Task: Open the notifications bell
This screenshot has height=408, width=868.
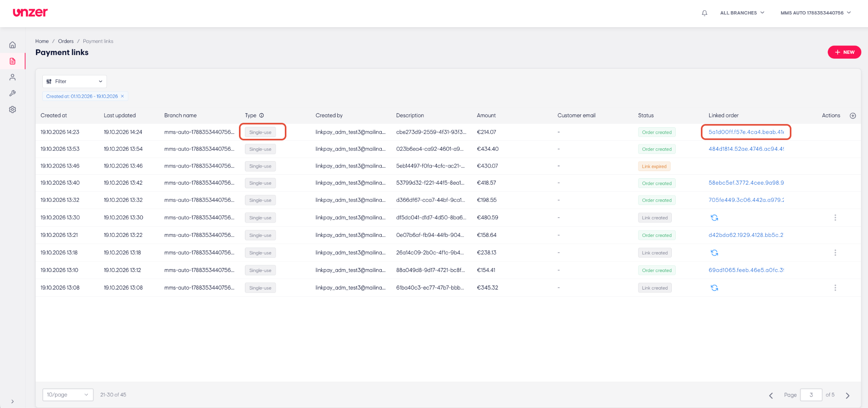Action: click(704, 13)
